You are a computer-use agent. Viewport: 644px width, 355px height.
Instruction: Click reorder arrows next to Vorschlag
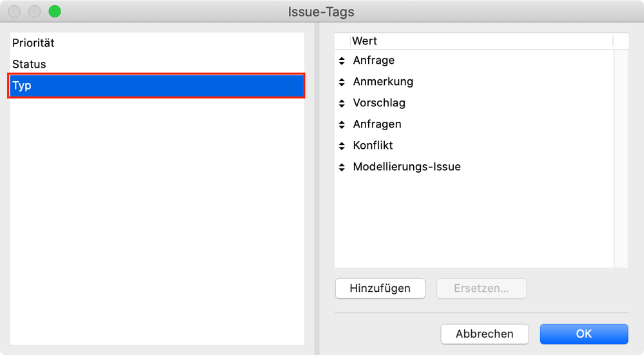pos(342,103)
